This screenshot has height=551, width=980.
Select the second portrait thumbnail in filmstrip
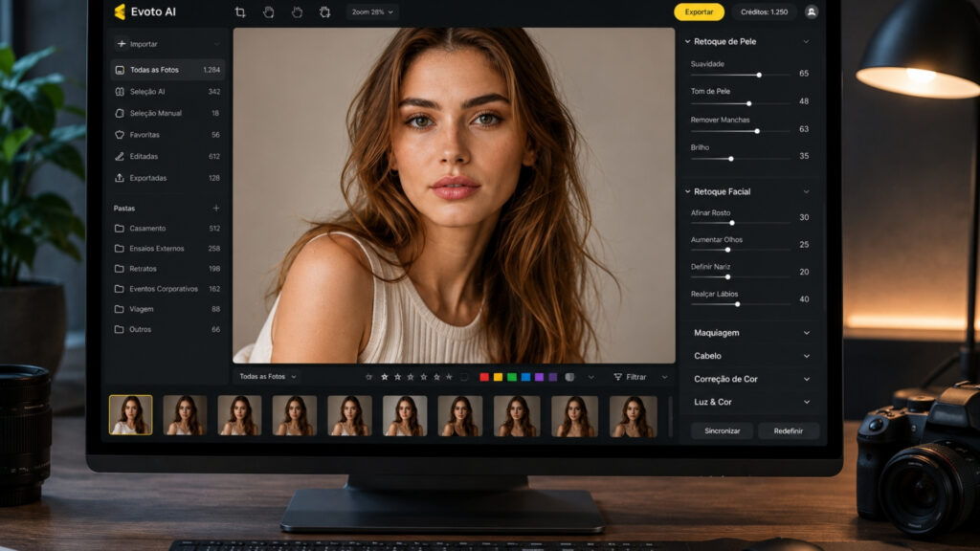[185, 415]
